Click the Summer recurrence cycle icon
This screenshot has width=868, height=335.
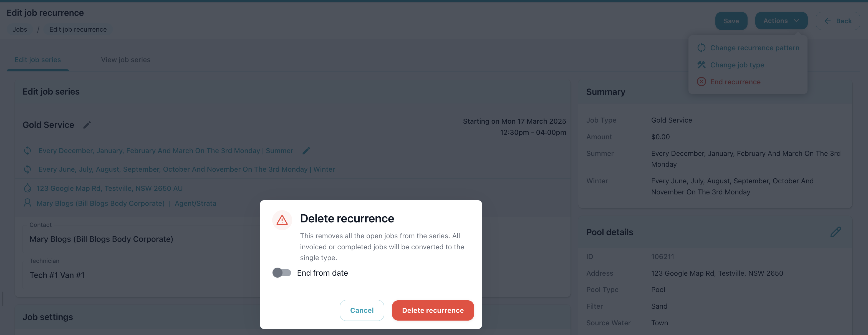28,151
